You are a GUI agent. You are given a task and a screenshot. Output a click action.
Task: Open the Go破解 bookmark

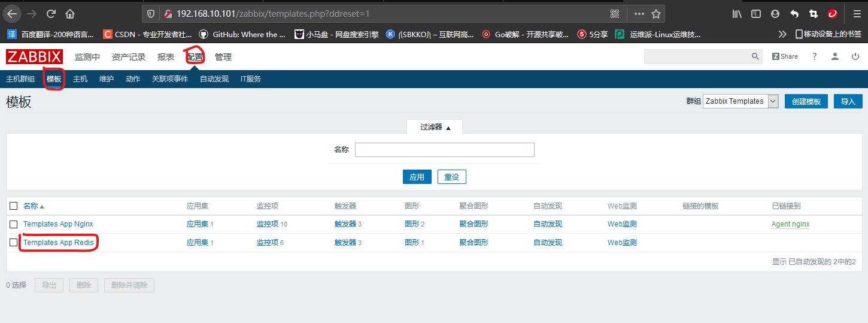(526, 34)
